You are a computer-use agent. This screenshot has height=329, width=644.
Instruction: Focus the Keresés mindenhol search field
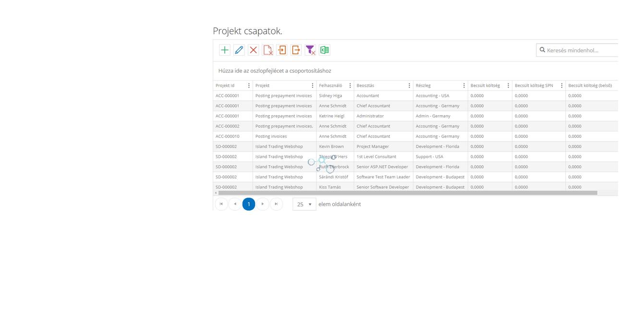581,50
